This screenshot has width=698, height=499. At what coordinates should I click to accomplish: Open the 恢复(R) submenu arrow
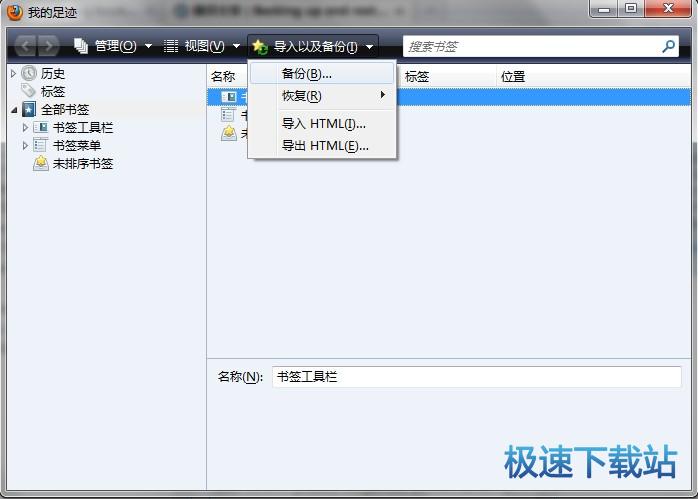382,95
